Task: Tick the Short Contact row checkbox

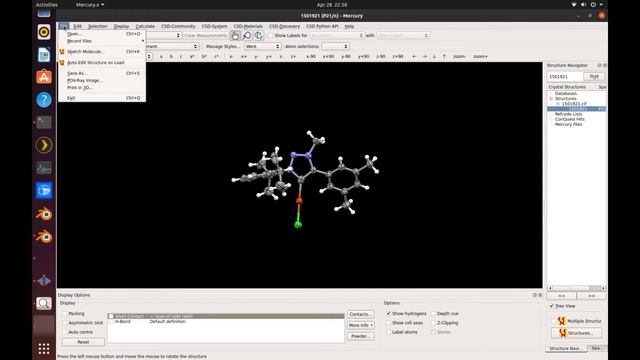Action: tap(111, 316)
